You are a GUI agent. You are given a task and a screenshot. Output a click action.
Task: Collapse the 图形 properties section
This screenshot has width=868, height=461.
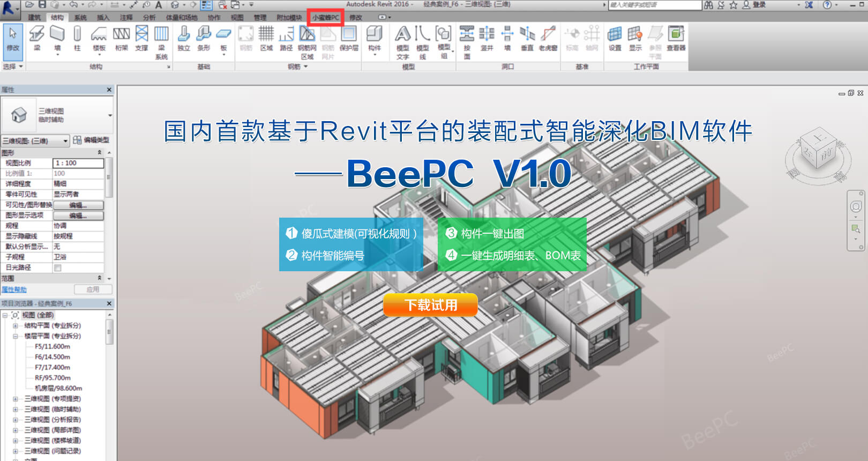[99, 153]
